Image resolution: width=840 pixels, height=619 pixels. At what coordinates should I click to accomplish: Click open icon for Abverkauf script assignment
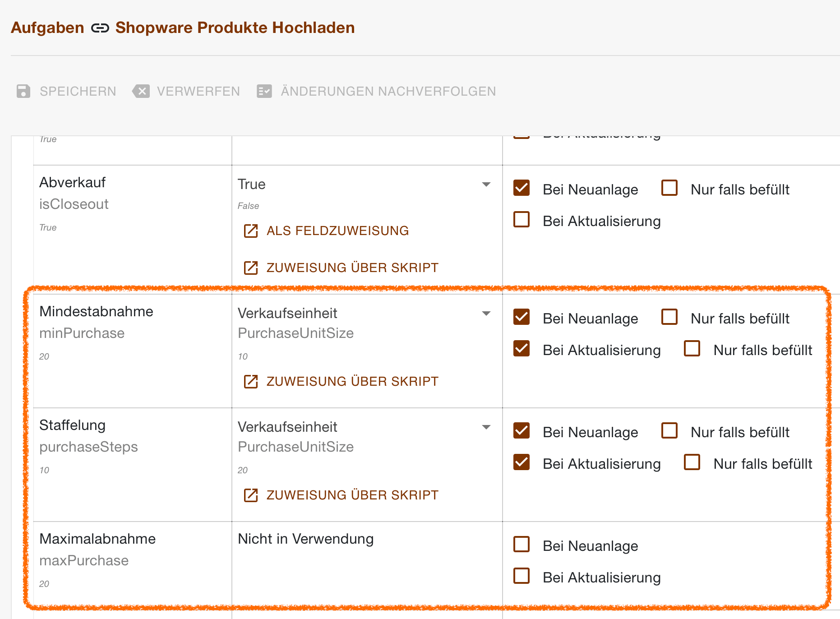251,268
